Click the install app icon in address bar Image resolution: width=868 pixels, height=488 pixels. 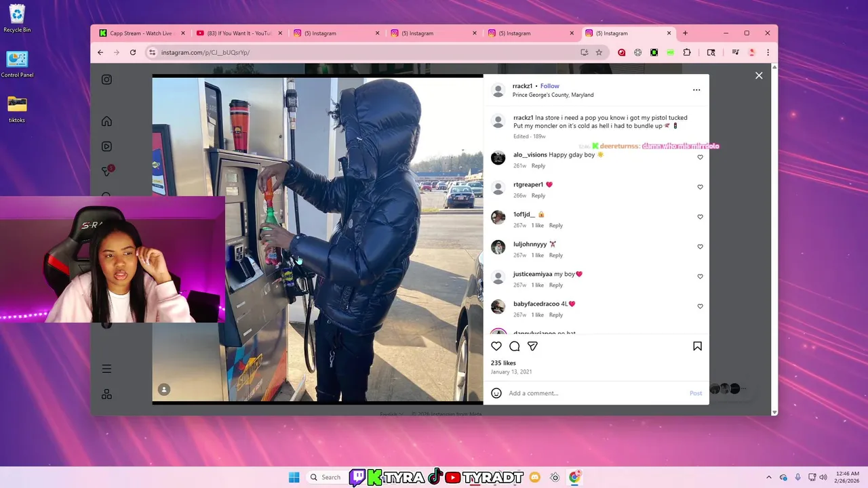pyautogui.click(x=584, y=52)
